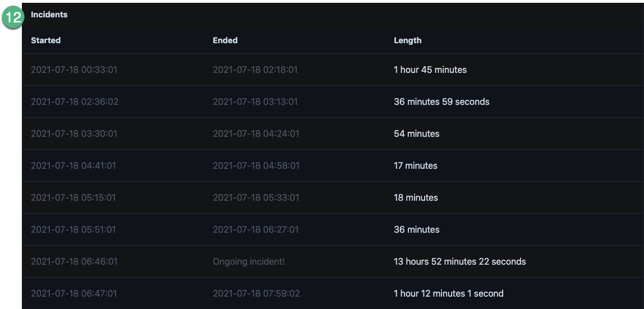Select end time 2021-07-18 05:33:01
This screenshot has height=309, width=644.
coord(256,198)
